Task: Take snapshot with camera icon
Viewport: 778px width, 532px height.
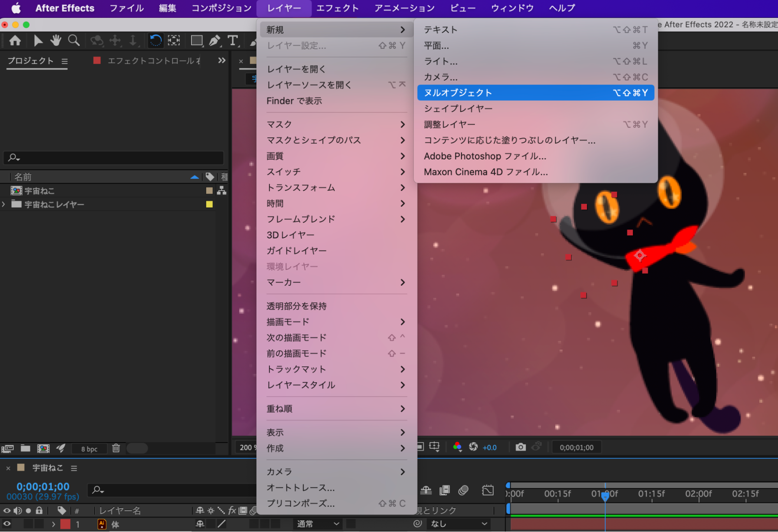Action: pyautogui.click(x=520, y=447)
